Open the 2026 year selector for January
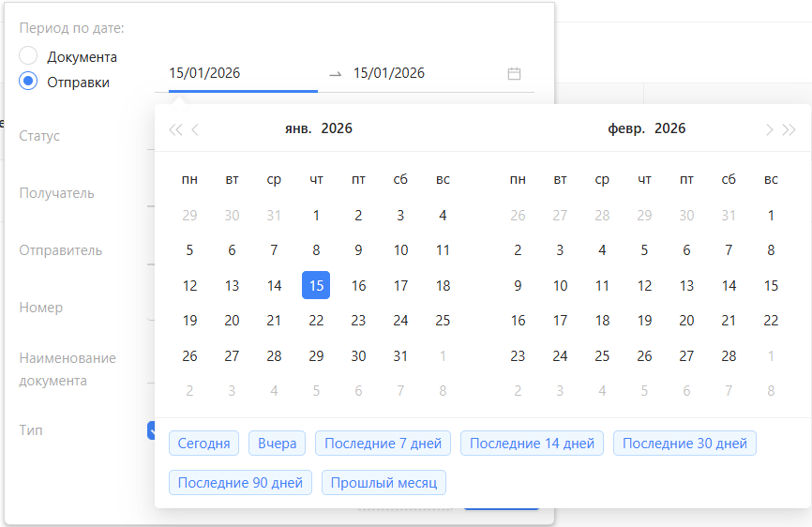 click(337, 128)
